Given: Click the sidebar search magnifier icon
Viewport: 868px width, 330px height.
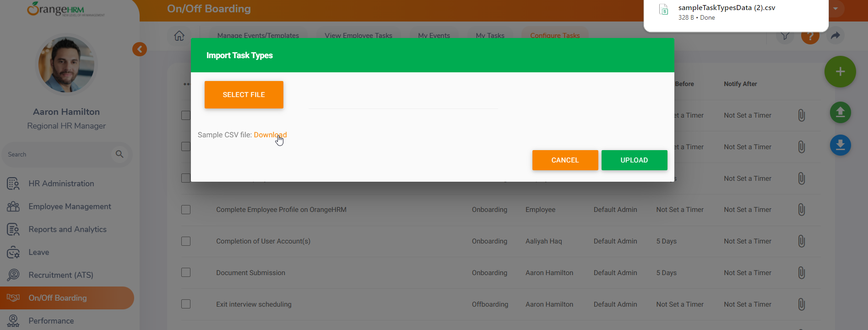Looking at the screenshot, I should 119,154.
